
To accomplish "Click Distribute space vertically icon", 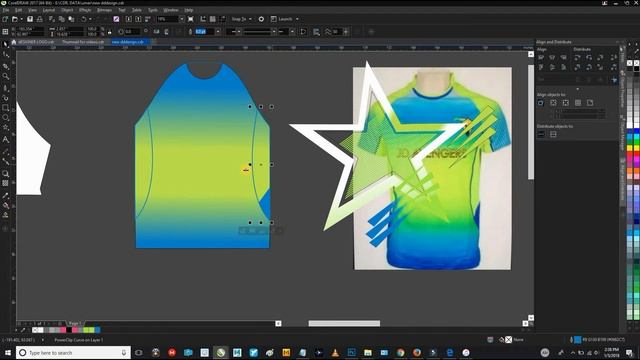I will pyautogui.click(x=613, y=67).
